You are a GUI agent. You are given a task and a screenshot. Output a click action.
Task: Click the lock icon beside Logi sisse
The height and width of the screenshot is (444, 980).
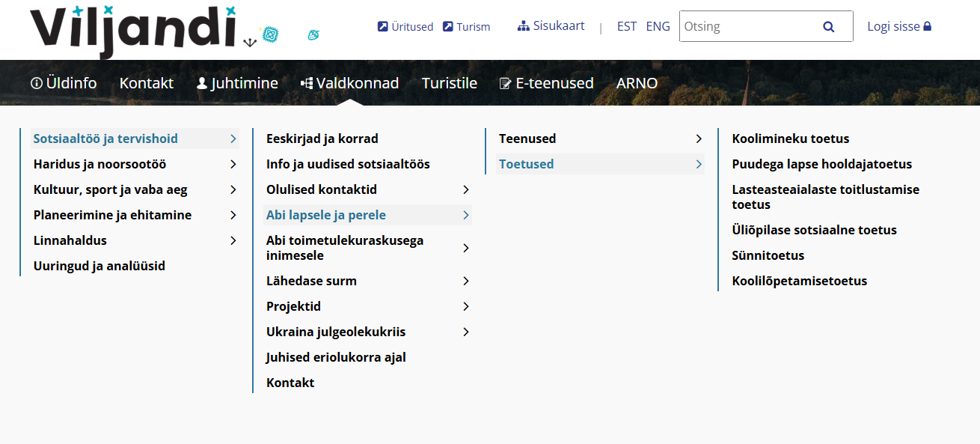[x=928, y=26]
